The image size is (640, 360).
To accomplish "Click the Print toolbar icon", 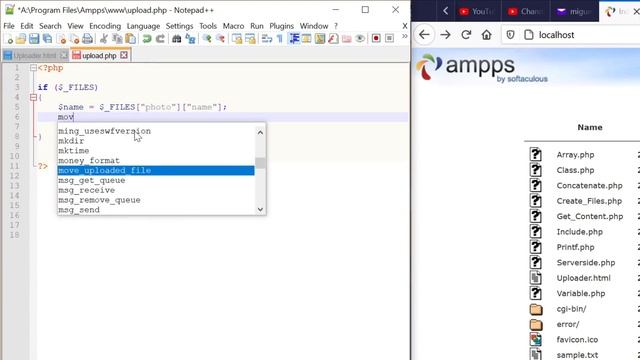I will (87, 39).
